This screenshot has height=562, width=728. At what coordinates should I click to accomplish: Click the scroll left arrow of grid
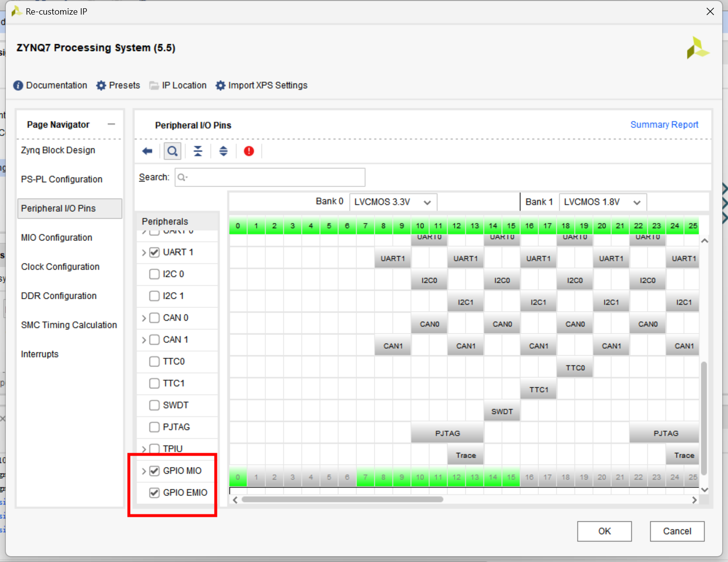pos(235,500)
